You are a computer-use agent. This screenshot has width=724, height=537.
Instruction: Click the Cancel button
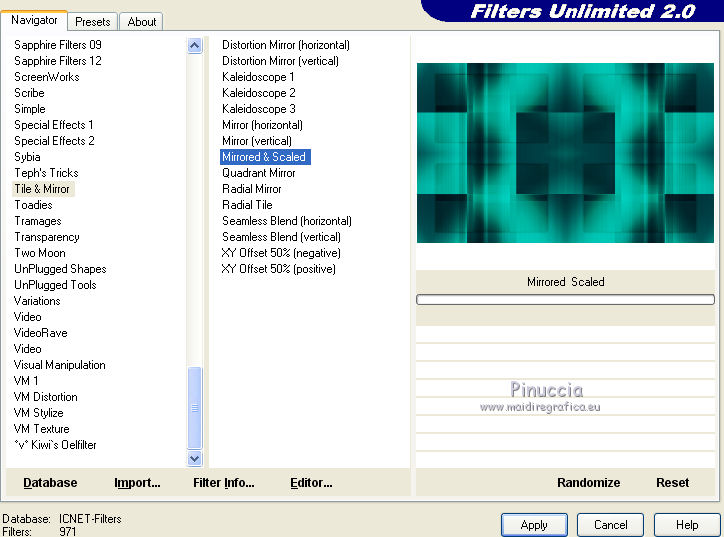coord(610,525)
